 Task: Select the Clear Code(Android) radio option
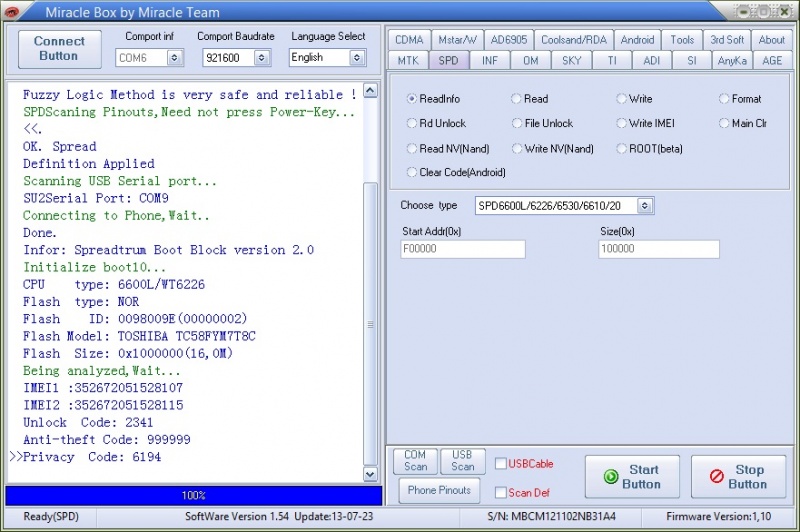412,172
